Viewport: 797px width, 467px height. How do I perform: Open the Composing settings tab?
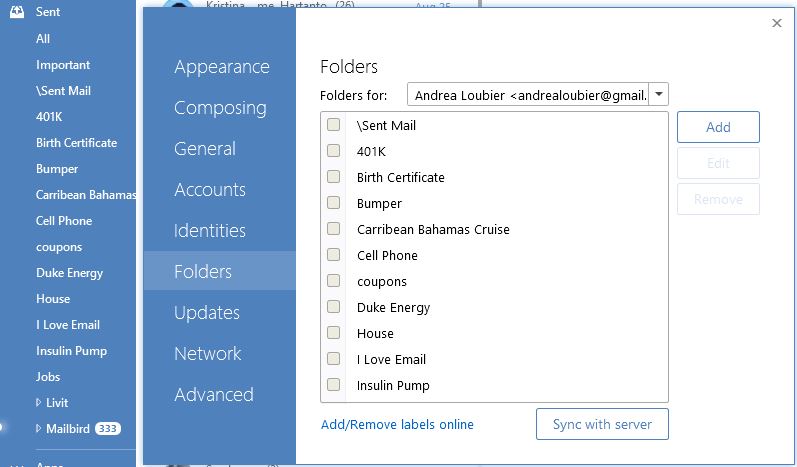pos(220,108)
